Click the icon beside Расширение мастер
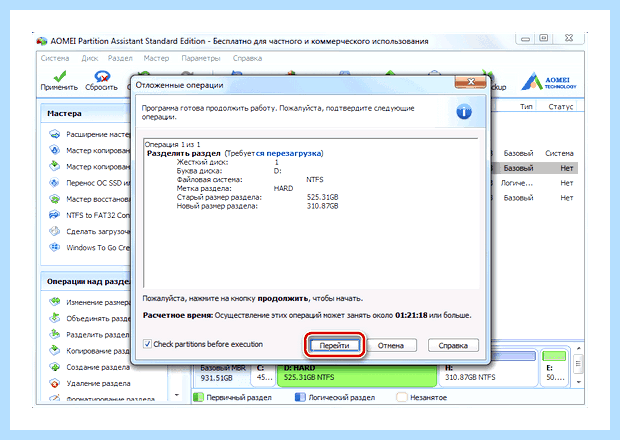The image size is (620, 440). click(x=55, y=134)
